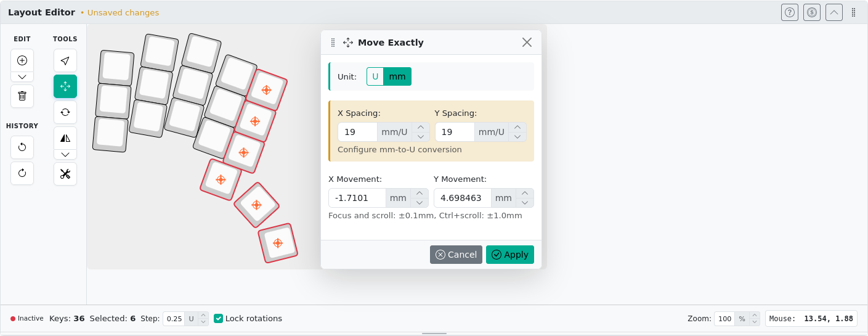Decrease the Step value

203,322
